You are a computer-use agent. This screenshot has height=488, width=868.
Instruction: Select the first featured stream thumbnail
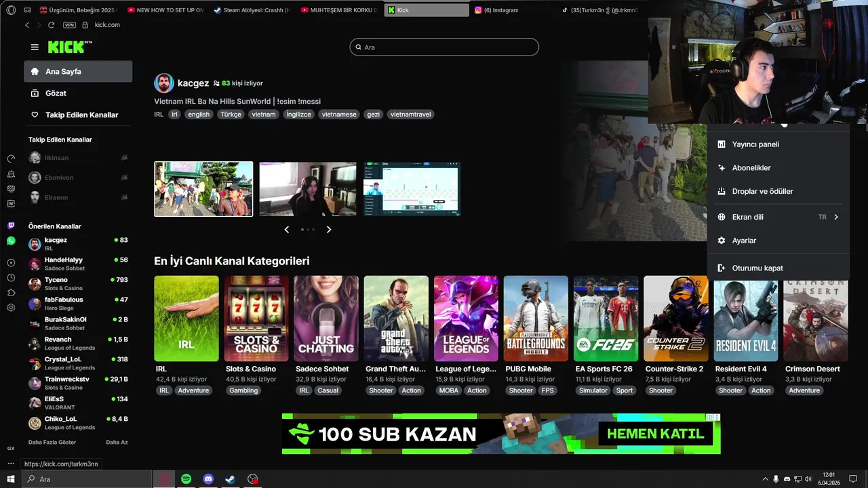point(203,189)
